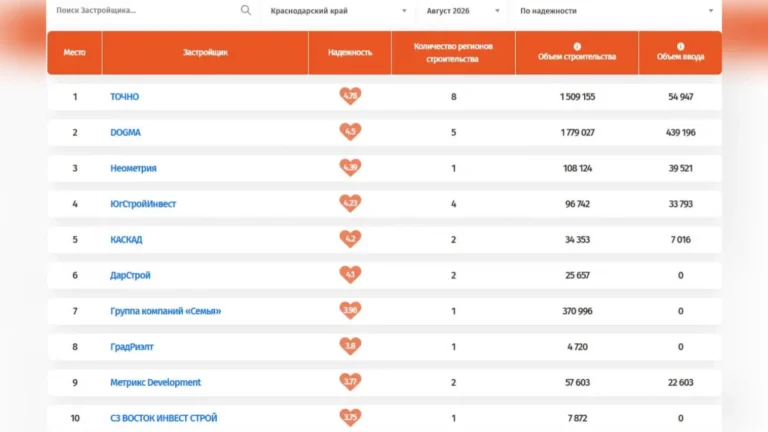Click construction volume 96 742

(x=577, y=204)
